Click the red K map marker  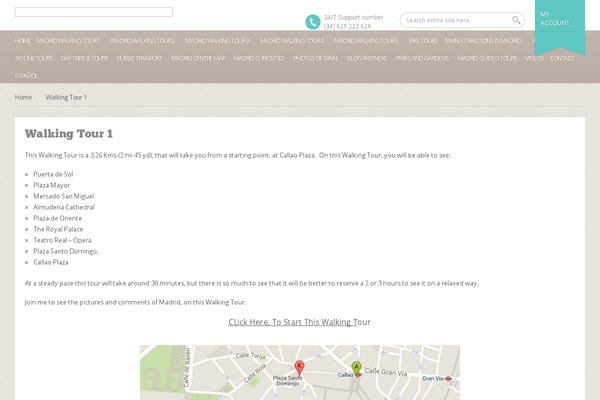[299, 368]
